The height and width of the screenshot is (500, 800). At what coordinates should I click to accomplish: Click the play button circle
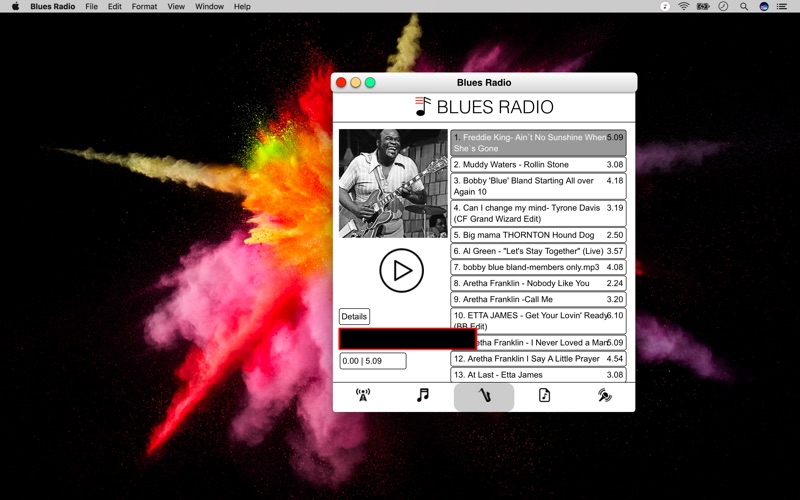coord(402,270)
